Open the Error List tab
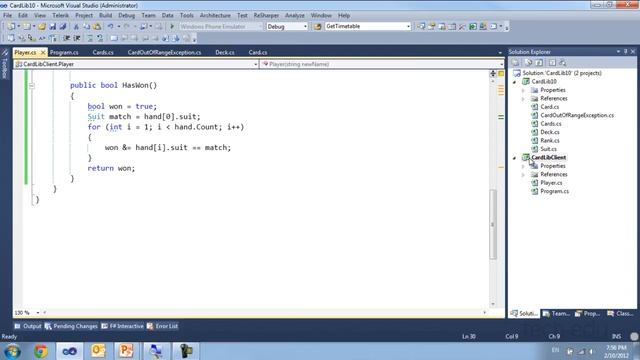The image size is (640, 360). [162, 326]
